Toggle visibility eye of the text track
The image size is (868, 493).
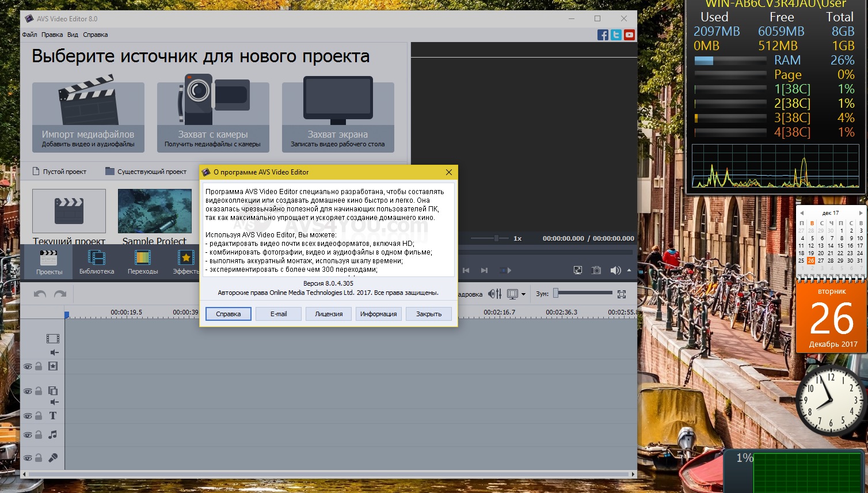click(28, 416)
